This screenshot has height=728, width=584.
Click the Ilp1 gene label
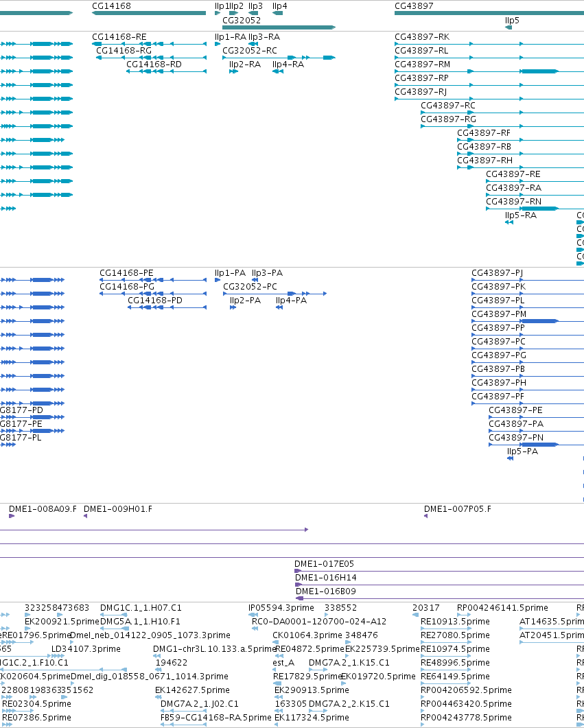click(222, 6)
